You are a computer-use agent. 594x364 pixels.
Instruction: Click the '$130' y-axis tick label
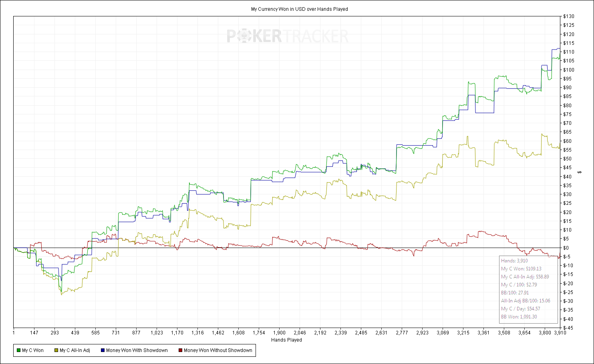click(568, 16)
